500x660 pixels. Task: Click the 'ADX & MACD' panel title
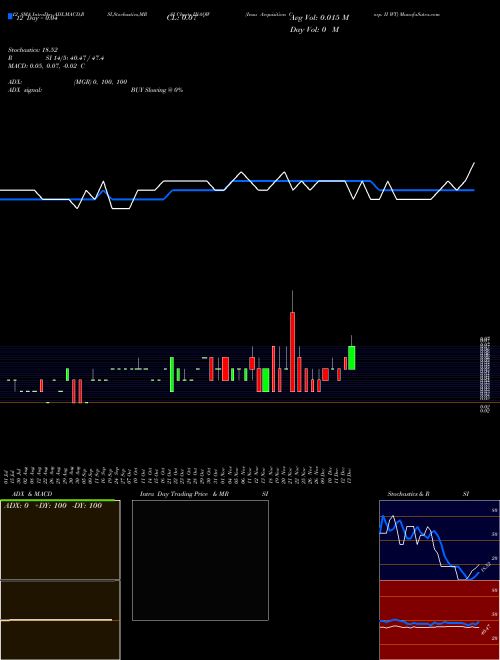tap(32, 494)
